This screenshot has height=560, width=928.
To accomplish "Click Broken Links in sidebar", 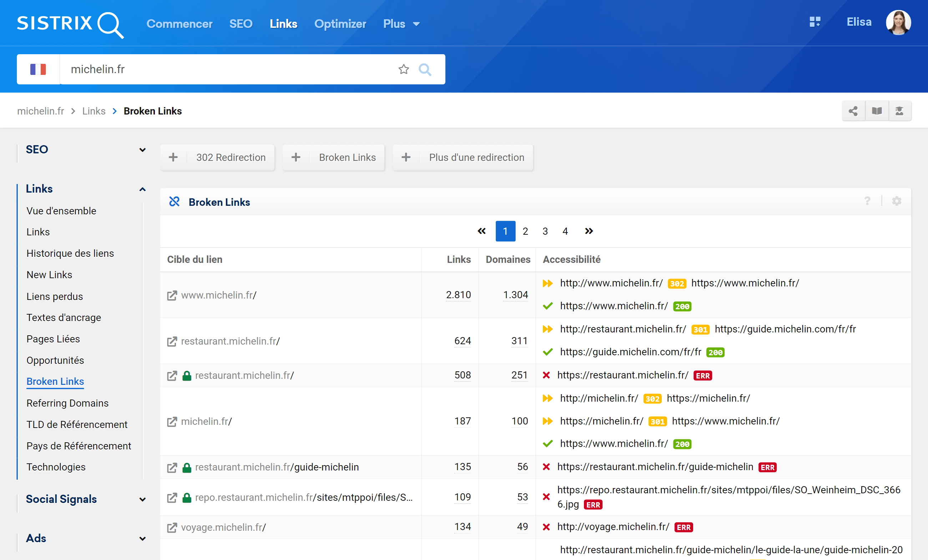I will click(55, 382).
